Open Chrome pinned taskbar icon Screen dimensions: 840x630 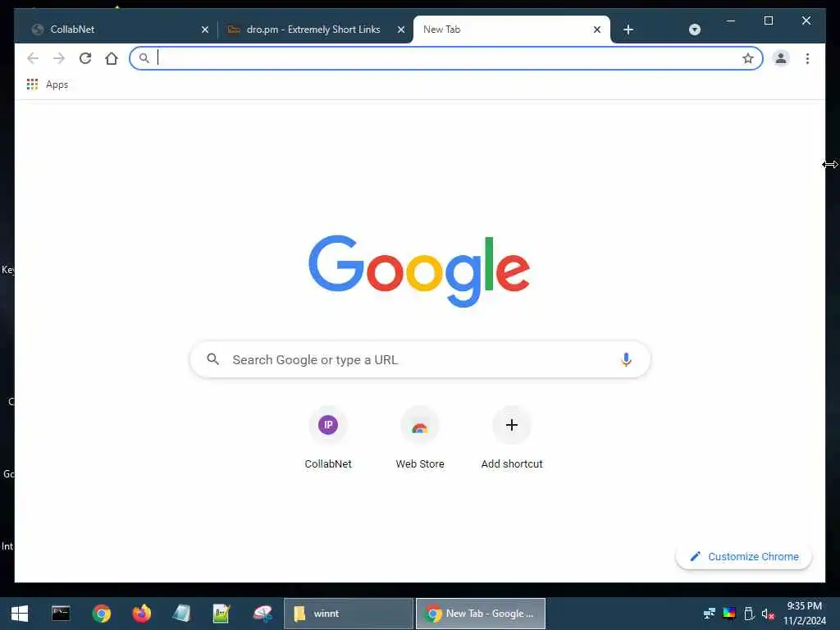click(x=101, y=614)
